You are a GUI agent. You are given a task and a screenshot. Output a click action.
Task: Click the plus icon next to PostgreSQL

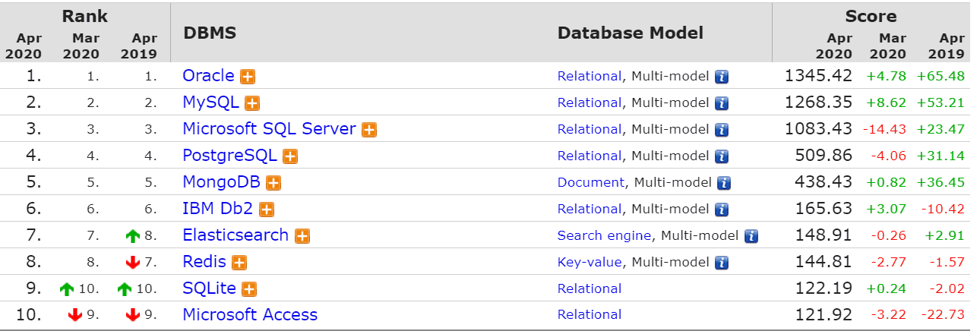290,156
